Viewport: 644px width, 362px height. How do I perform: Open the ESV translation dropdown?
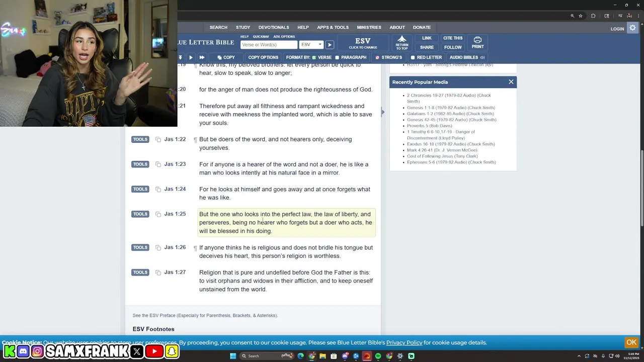click(x=311, y=45)
